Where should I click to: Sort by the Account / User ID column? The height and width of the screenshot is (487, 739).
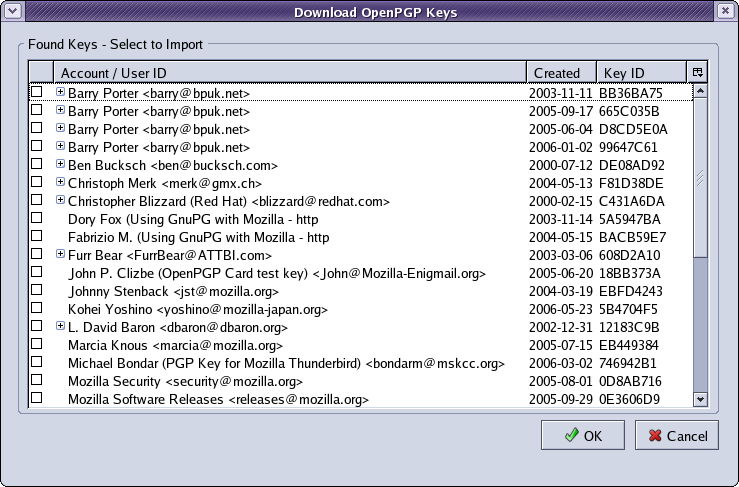[290, 73]
